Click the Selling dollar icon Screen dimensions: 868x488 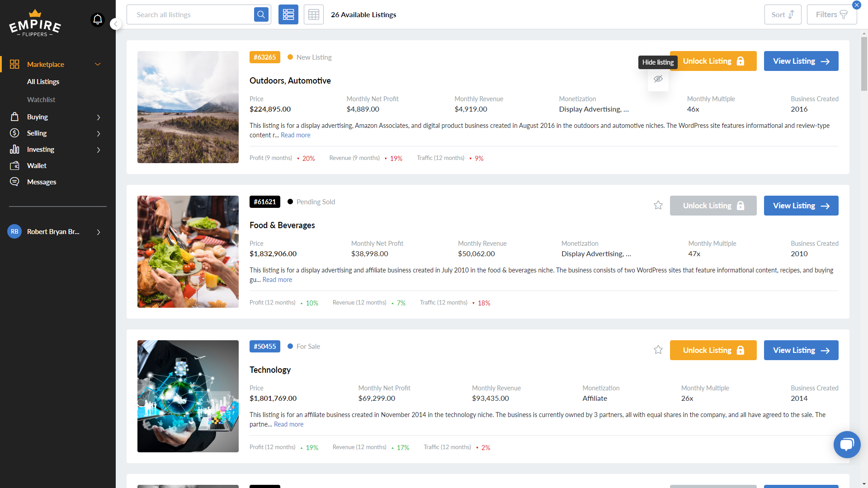coord(14,133)
